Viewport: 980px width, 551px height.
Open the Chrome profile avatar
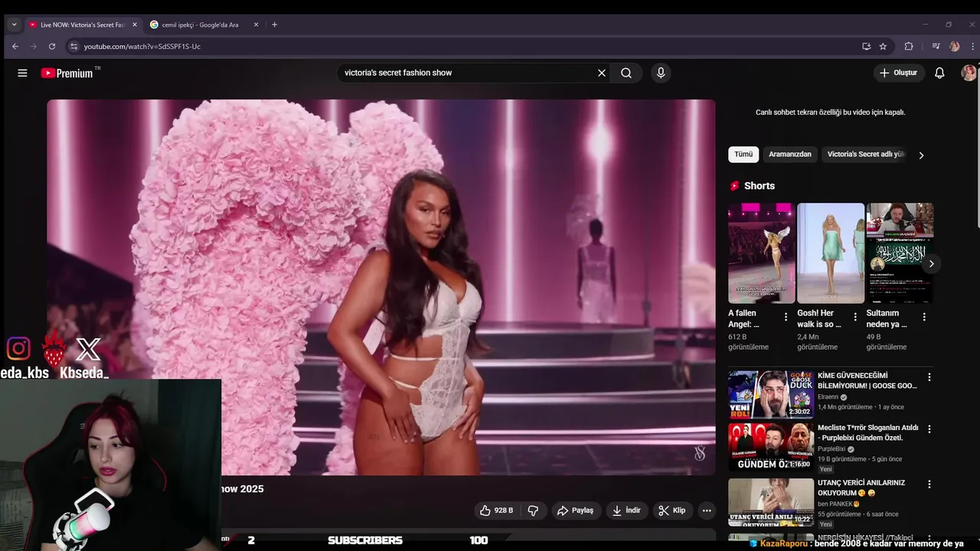click(954, 46)
